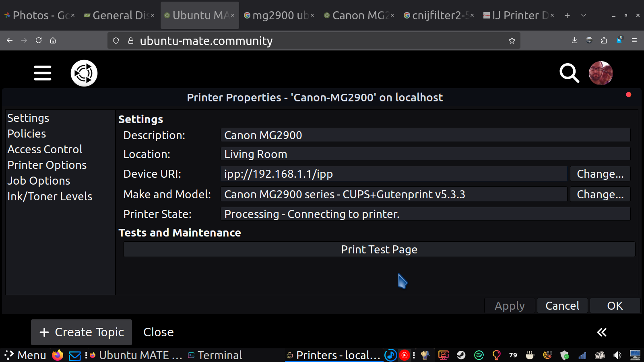Reload the current page
The image size is (644, 362).
pyautogui.click(x=39, y=40)
